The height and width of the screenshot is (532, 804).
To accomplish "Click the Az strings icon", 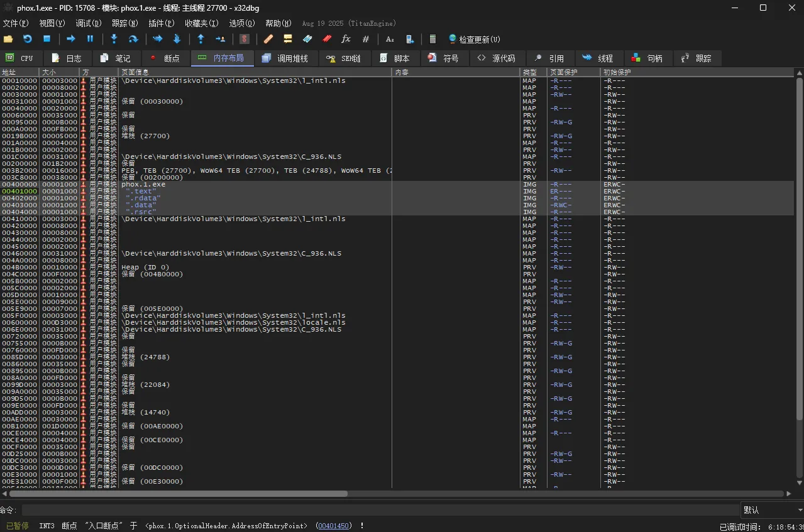I will click(390, 39).
